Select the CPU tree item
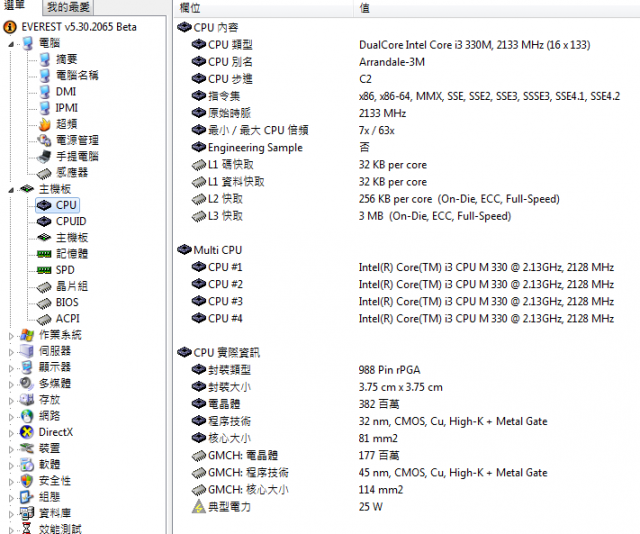 (x=58, y=205)
